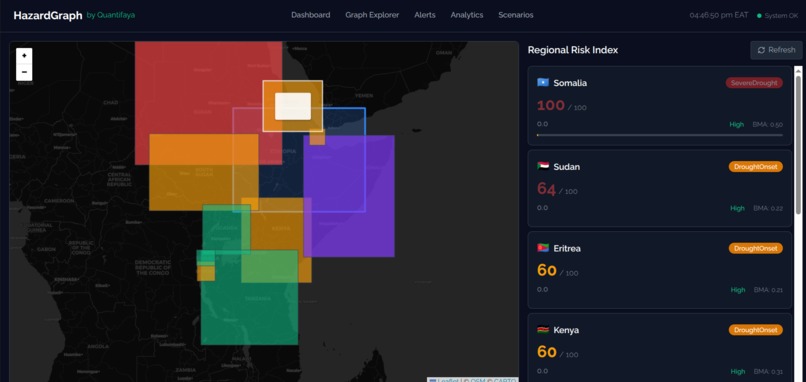Click the DroughtOnset badge on Kenya
The width and height of the screenshot is (806, 382).
tap(756, 330)
